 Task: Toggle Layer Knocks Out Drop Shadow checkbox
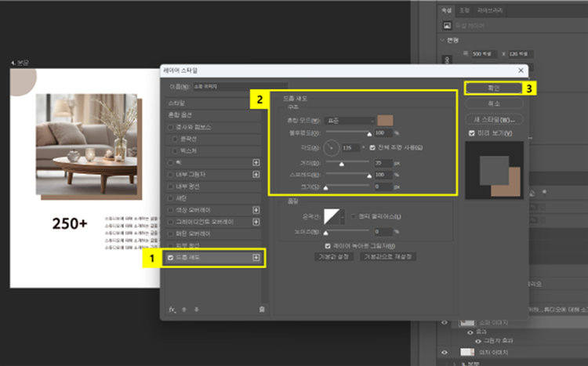pos(328,246)
